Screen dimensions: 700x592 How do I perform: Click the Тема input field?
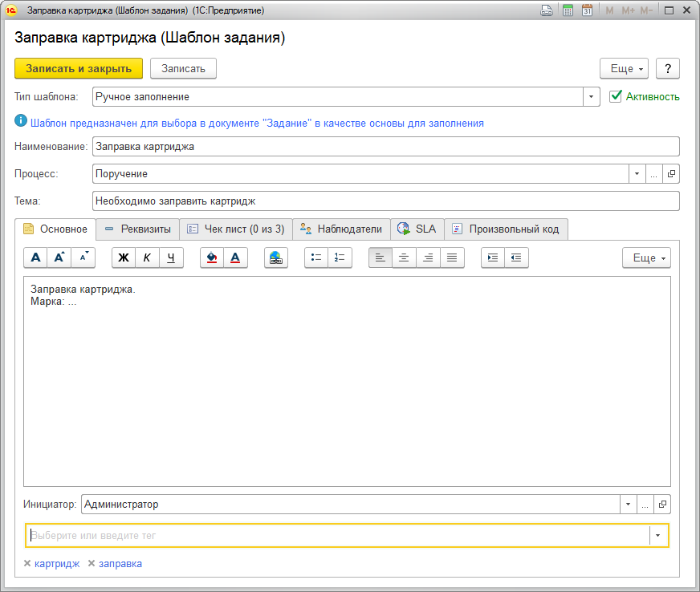pyautogui.click(x=386, y=201)
